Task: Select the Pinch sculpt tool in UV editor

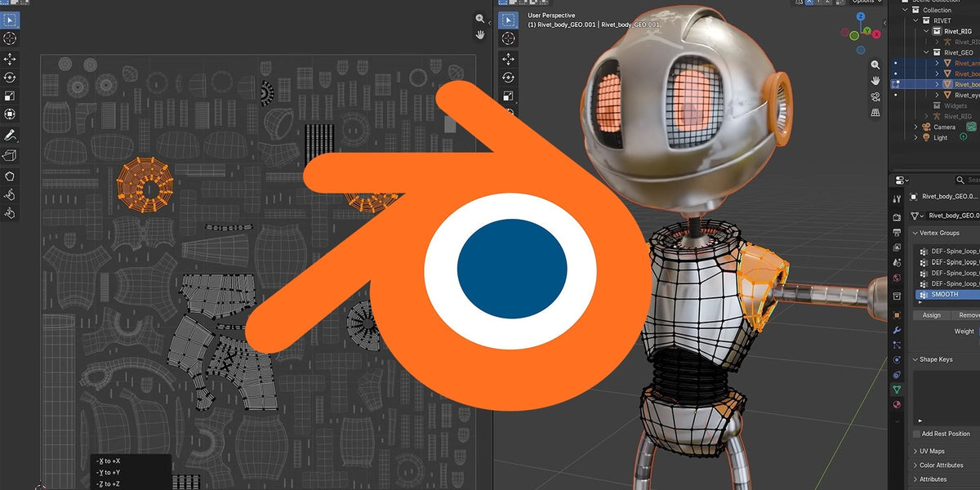Action: pos(10,212)
